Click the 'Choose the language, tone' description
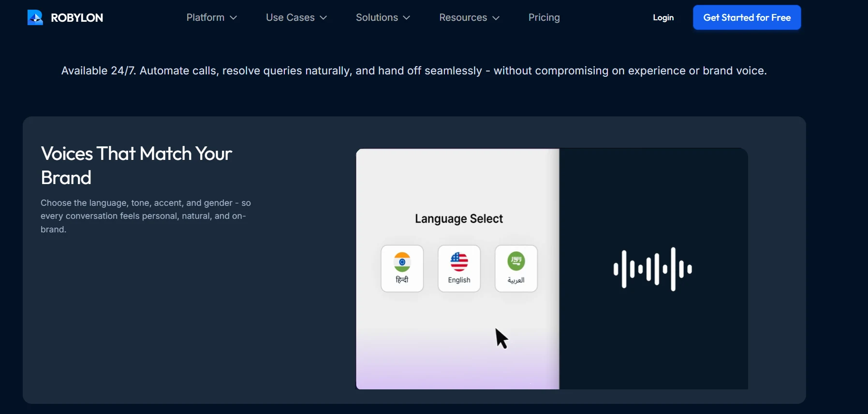This screenshot has width=868, height=414. [x=146, y=216]
